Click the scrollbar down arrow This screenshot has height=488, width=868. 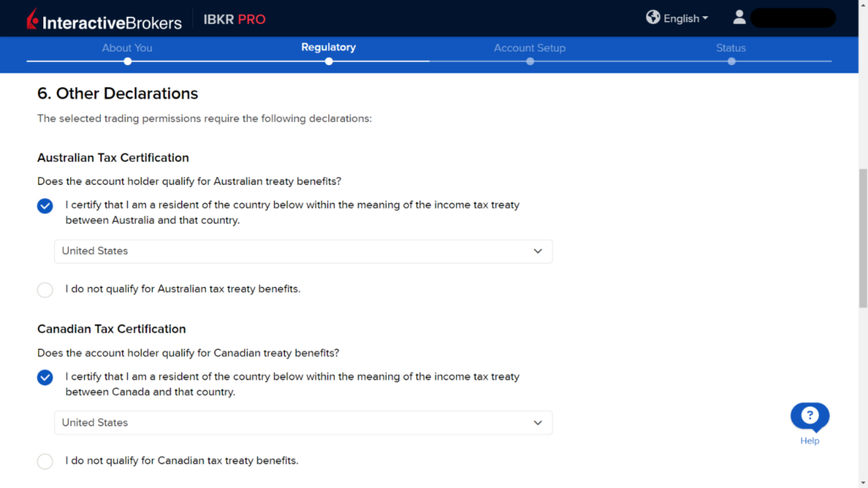[863, 483]
